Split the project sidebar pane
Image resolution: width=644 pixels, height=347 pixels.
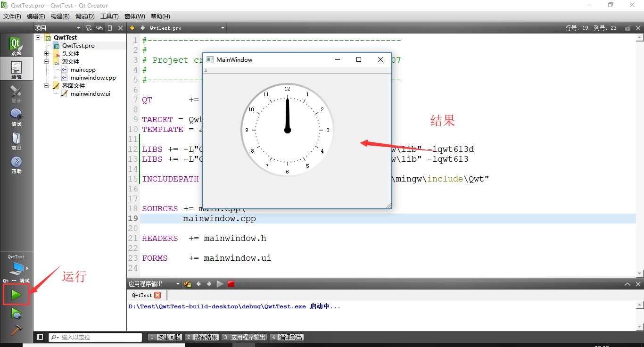109,28
